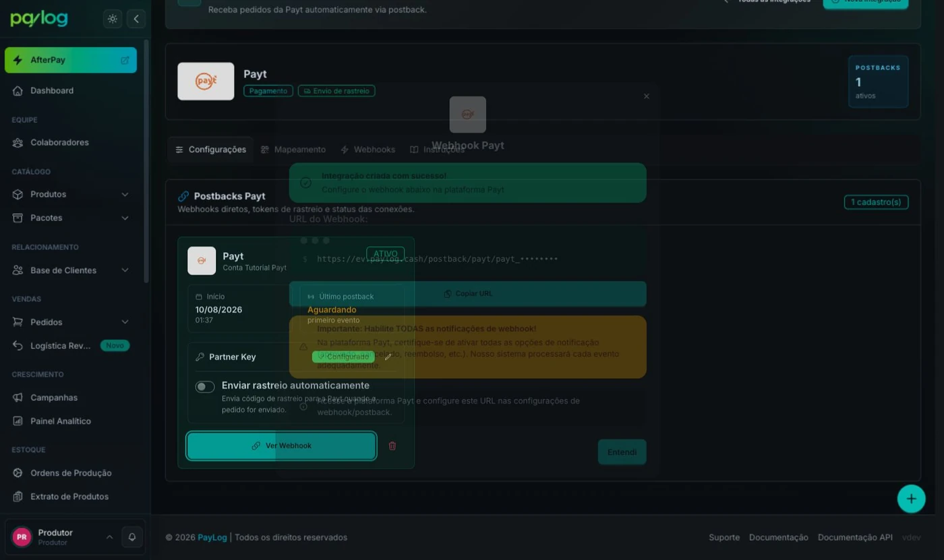
Task: Collapse the sidebar with the arrow icon
Action: click(136, 19)
